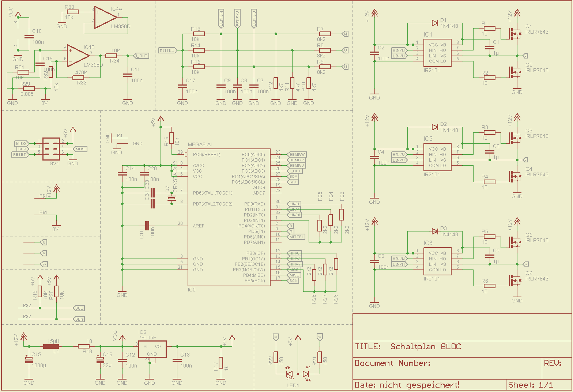Click the 'Document Number:' field
This screenshot has width=573, height=392.
pos(393,363)
